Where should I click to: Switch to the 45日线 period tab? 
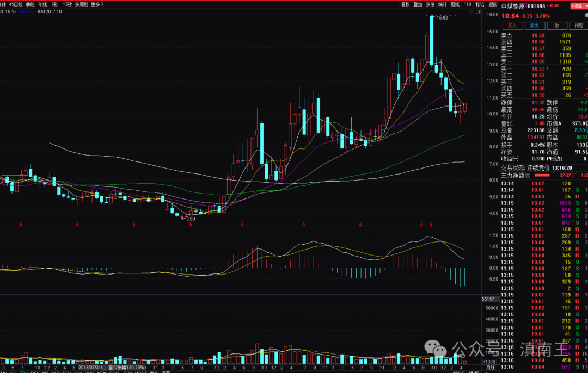[x=16, y=4]
